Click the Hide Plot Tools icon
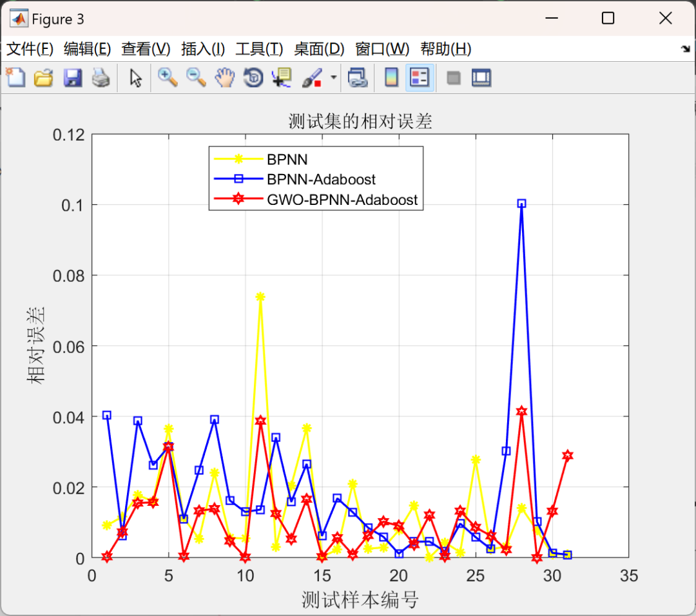 [453, 78]
